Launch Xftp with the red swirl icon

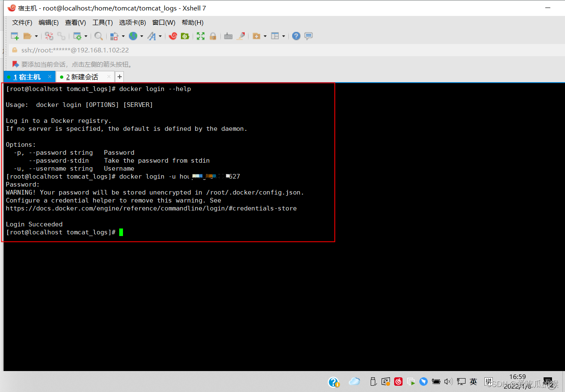pyautogui.click(x=173, y=36)
